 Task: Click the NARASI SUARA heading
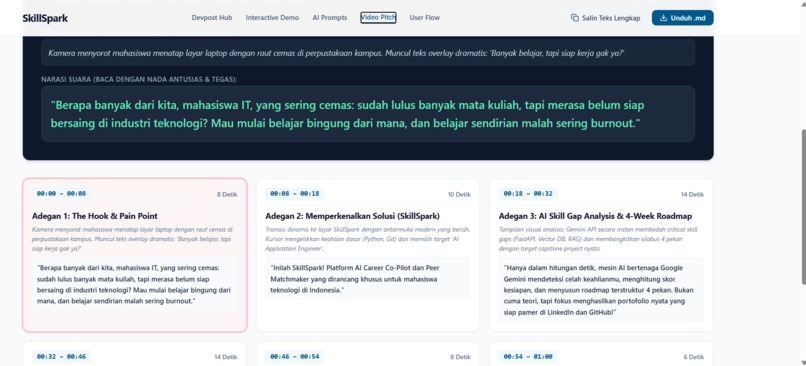coord(139,79)
